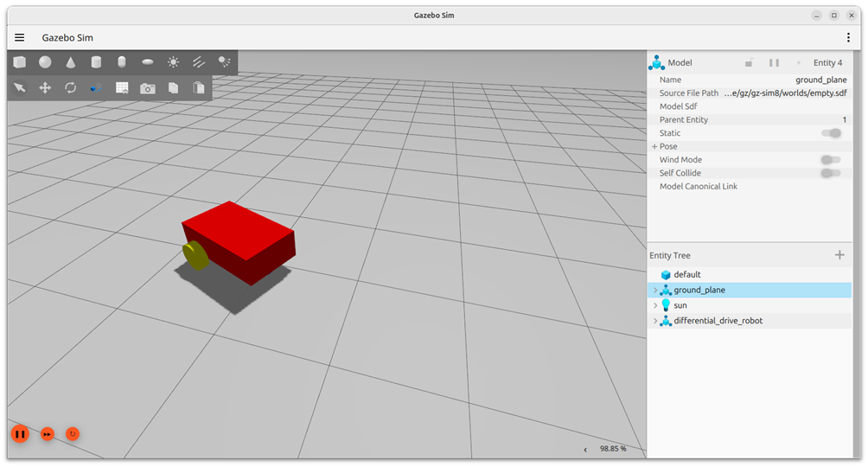Click the Parent Entity row
The width and height of the screenshot is (868, 467).
click(x=750, y=119)
